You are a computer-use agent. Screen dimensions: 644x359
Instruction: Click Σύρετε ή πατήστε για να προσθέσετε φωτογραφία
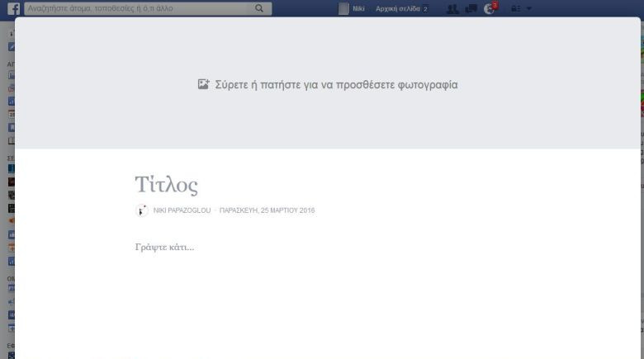pyautogui.click(x=336, y=85)
